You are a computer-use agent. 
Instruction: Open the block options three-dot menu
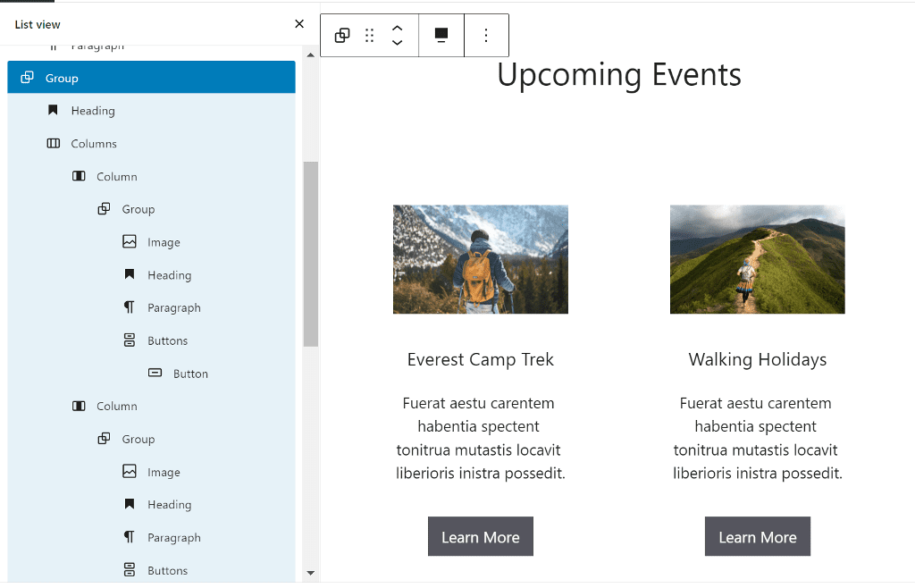point(486,36)
